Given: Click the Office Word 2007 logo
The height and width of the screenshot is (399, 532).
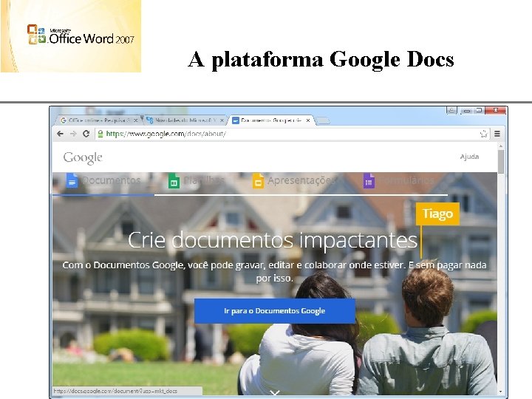Looking at the screenshot, I should pyautogui.click(x=81, y=35).
